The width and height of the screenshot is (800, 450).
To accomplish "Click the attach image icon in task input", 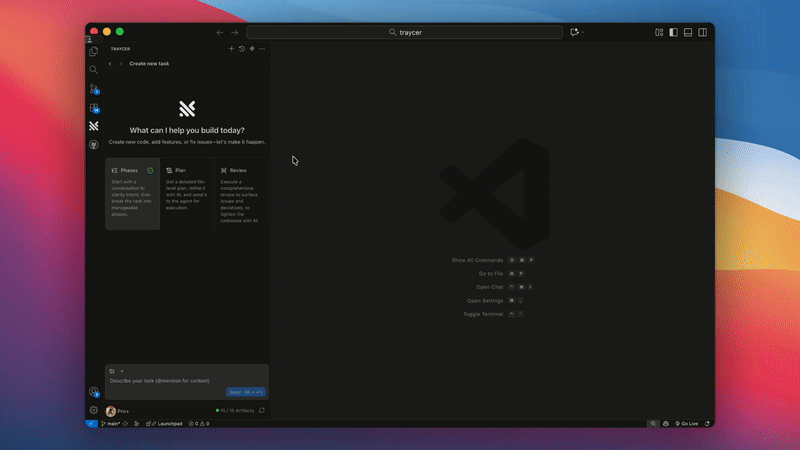I will tap(112, 371).
